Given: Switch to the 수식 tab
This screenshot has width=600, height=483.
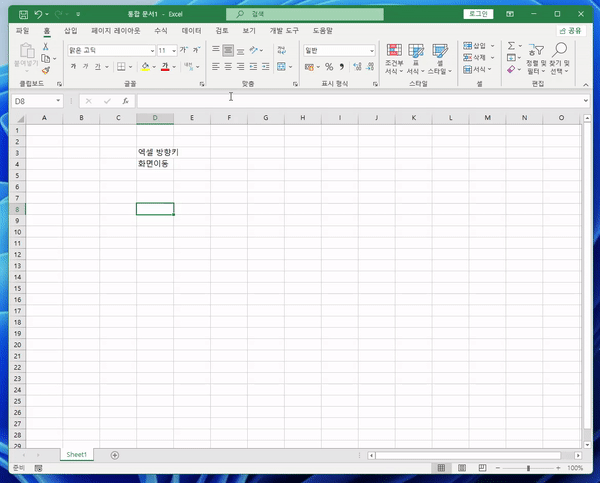Looking at the screenshot, I should click(x=161, y=31).
